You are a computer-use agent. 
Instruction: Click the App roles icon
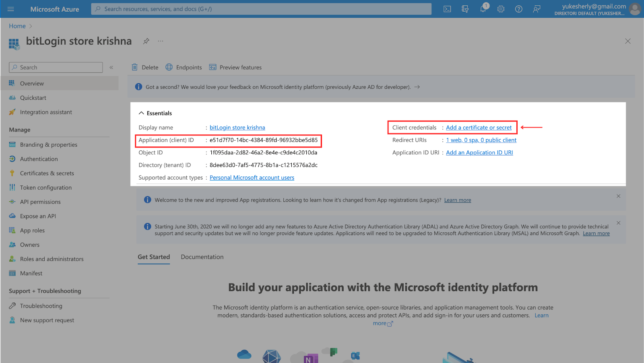[x=12, y=230]
